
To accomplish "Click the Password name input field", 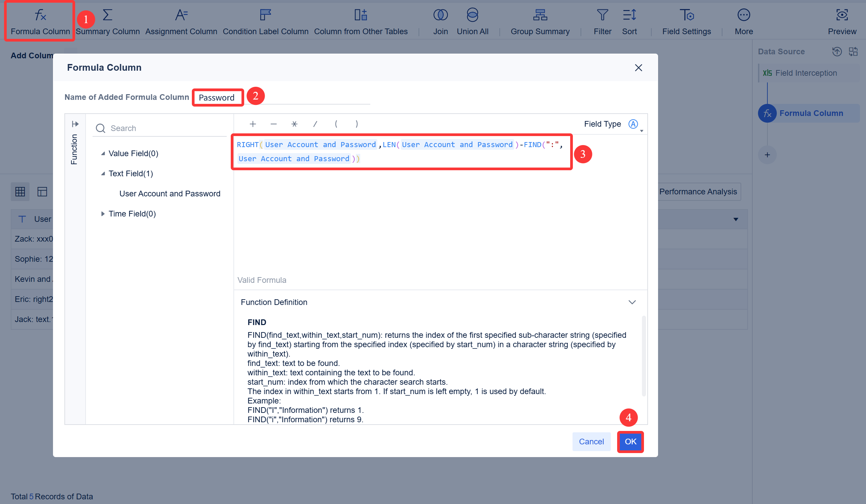I will (x=218, y=97).
